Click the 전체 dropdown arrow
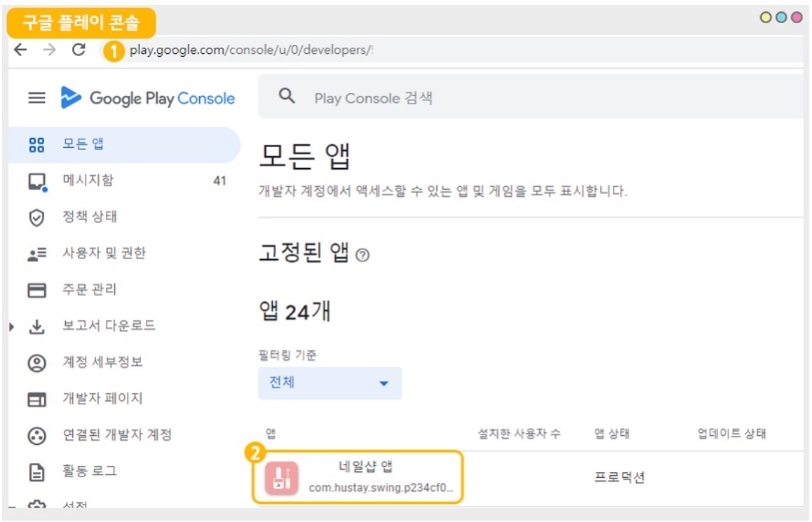 coord(384,383)
